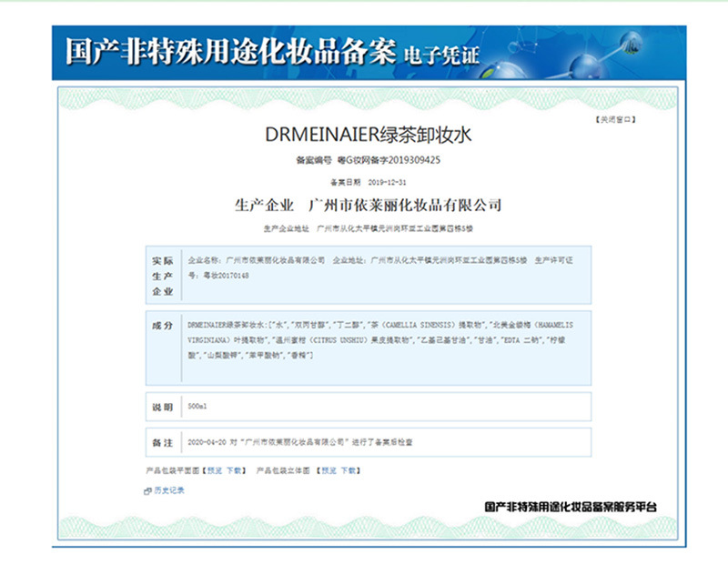Download the 产品包装立体图 via 下载 link

(x=349, y=470)
